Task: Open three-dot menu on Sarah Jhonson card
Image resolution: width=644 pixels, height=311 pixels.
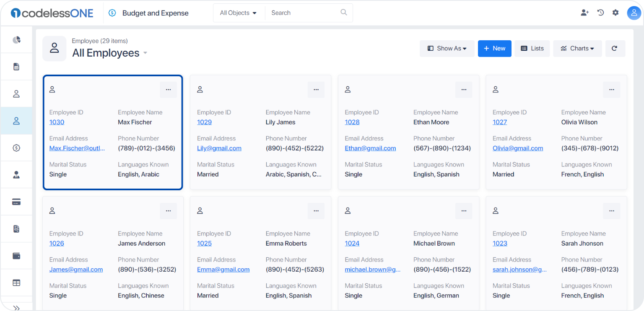Action: coord(612,211)
